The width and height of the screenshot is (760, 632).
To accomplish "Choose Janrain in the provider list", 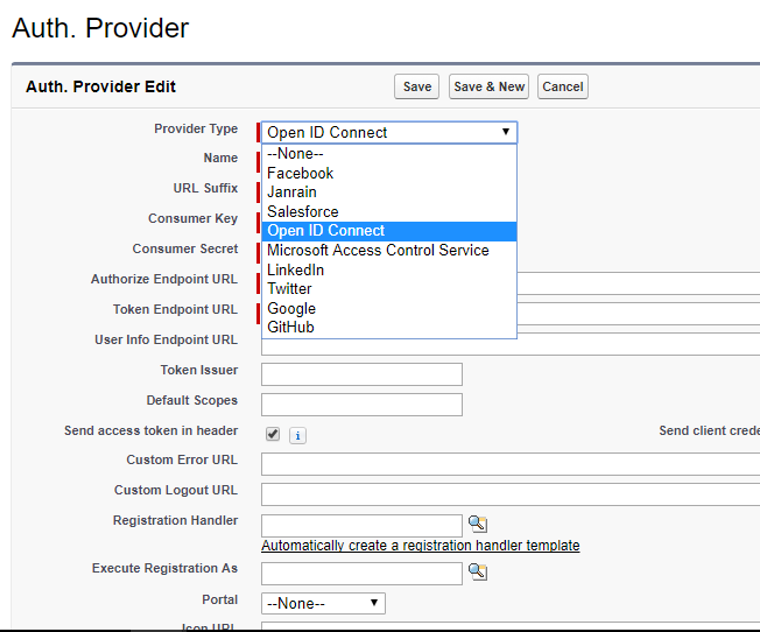I will coord(292,192).
